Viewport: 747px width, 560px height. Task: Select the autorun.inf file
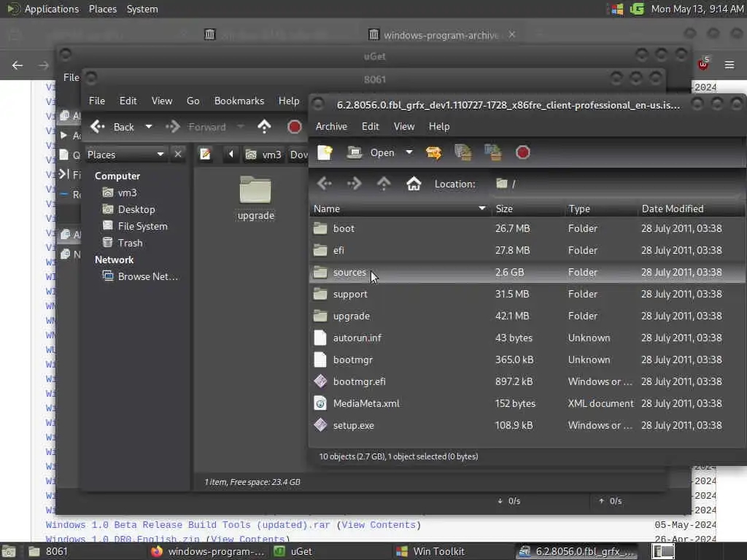[527, 338]
